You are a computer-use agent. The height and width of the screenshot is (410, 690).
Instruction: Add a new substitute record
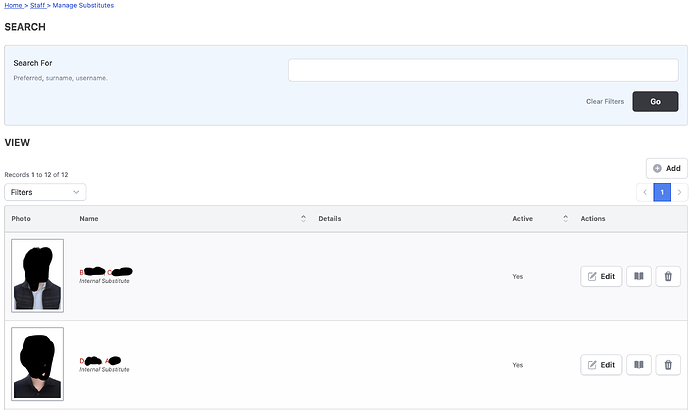666,168
